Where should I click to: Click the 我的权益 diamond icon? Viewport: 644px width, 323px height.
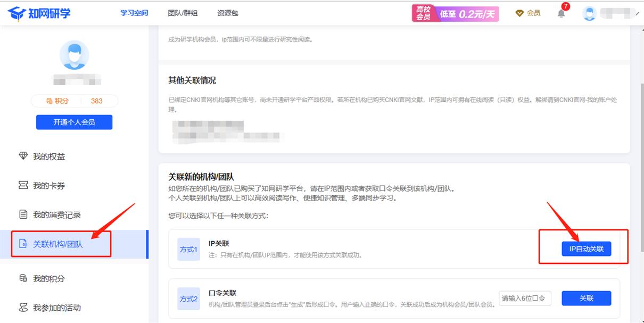tap(23, 156)
